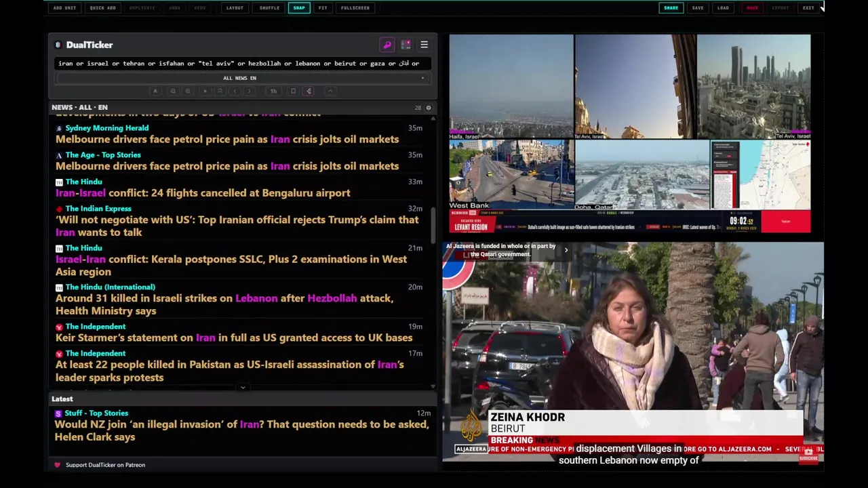Select the Doha, Qatar webcam feed
The height and width of the screenshot is (488, 868).
[x=642, y=175]
